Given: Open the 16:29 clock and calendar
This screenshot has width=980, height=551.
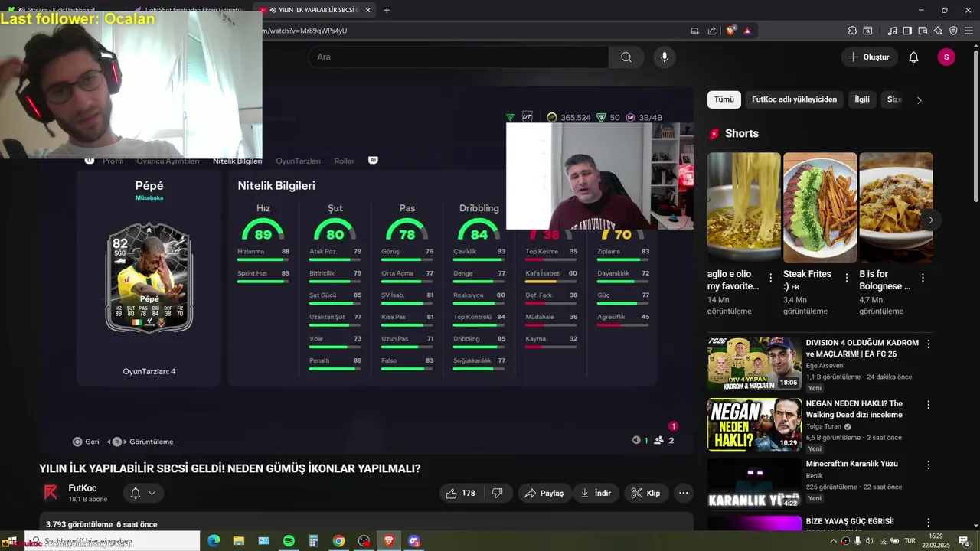Looking at the screenshot, I should 936,541.
